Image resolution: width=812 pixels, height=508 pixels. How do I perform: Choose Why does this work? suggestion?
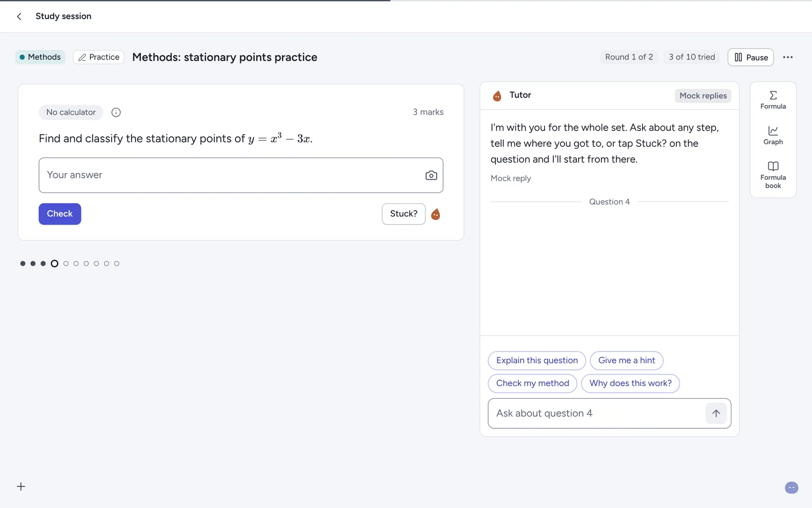[630, 384]
